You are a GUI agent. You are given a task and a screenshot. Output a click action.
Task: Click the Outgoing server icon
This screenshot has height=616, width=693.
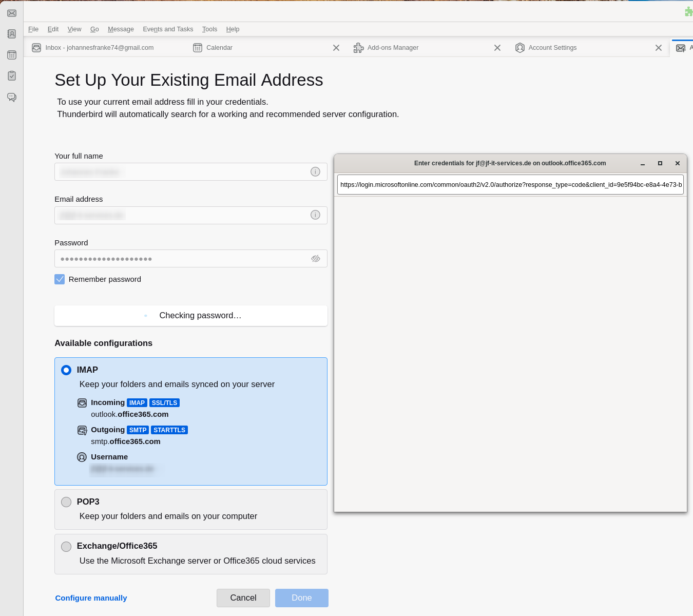click(x=82, y=430)
